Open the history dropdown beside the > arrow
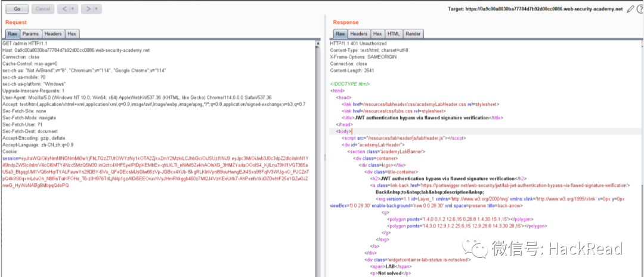Viewport: 644px width, 277px height. pos(97,8)
